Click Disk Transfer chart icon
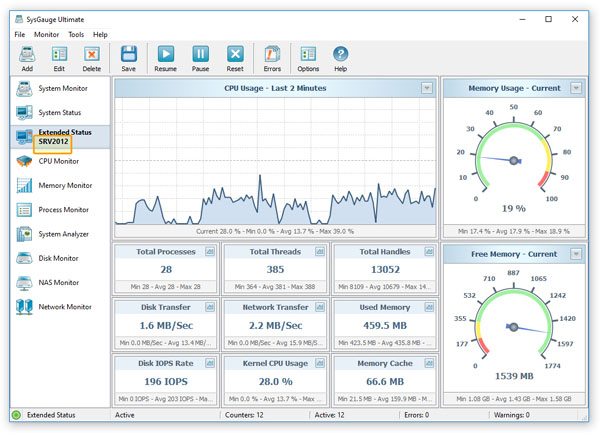 click(210, 307)
